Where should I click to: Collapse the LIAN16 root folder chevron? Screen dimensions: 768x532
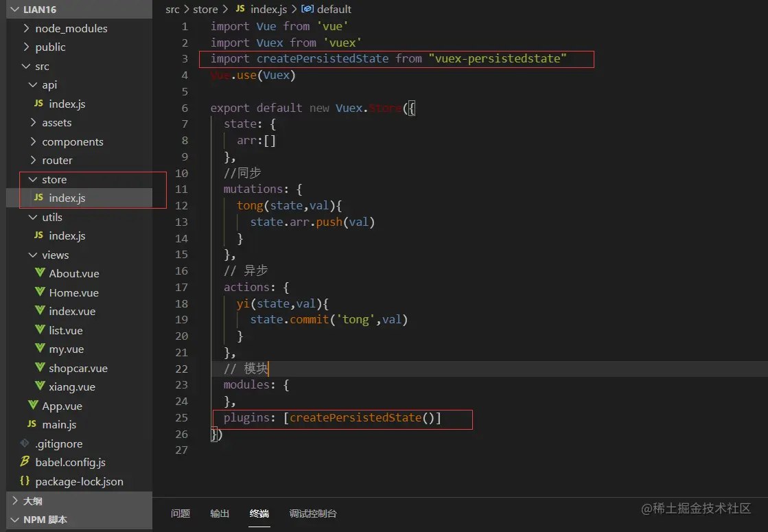pyautogui.click(x=14, y=10)
